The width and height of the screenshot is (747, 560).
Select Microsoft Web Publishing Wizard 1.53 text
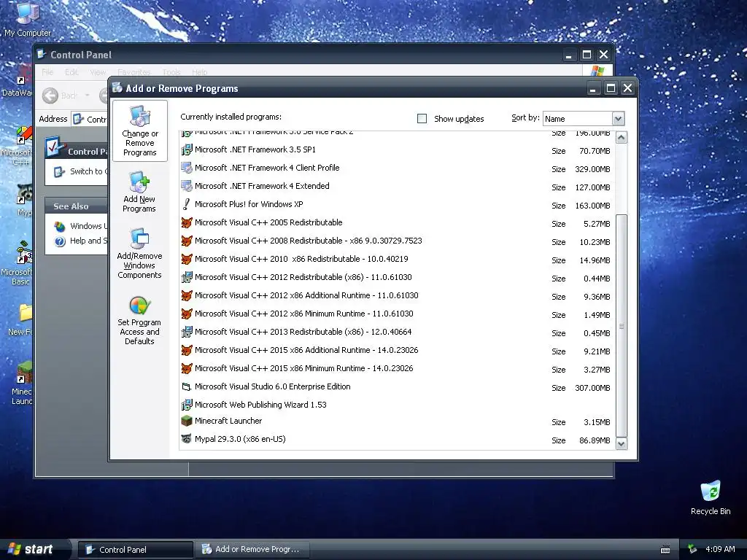(x=260, y=405)
